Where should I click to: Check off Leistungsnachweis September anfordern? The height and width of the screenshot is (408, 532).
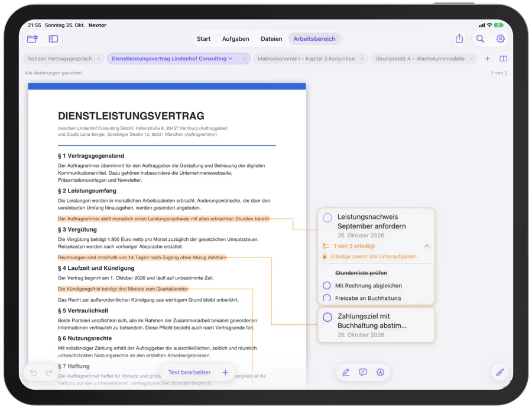327,217
